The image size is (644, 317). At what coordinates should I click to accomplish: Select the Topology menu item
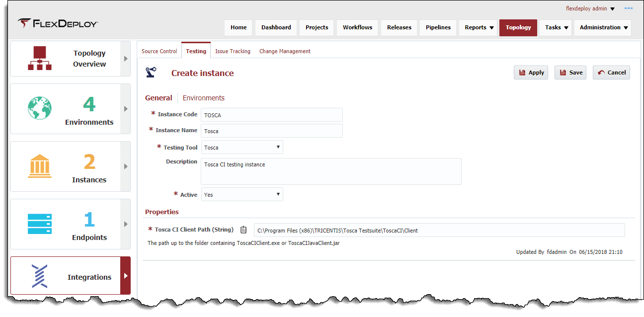[x=518, y=27]
